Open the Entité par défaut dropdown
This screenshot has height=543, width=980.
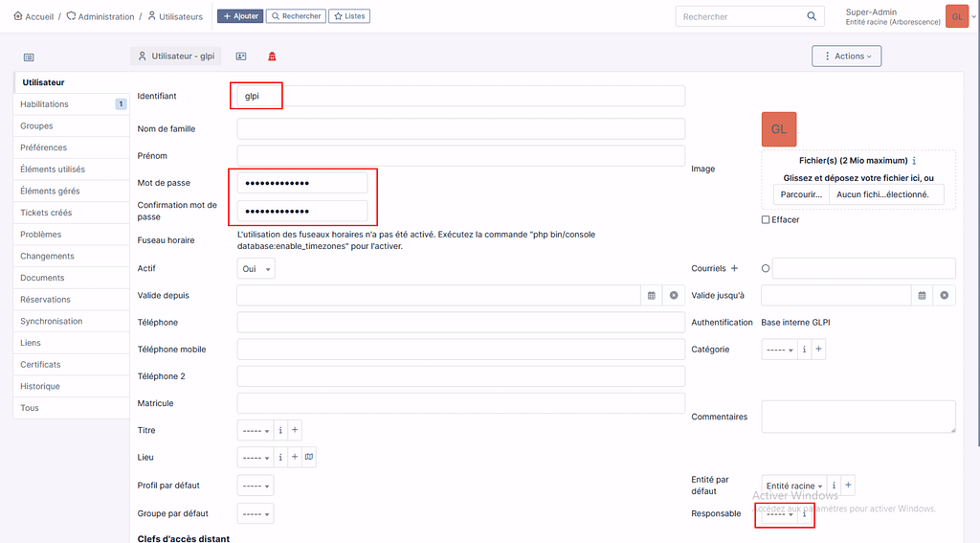click(794, 486)
